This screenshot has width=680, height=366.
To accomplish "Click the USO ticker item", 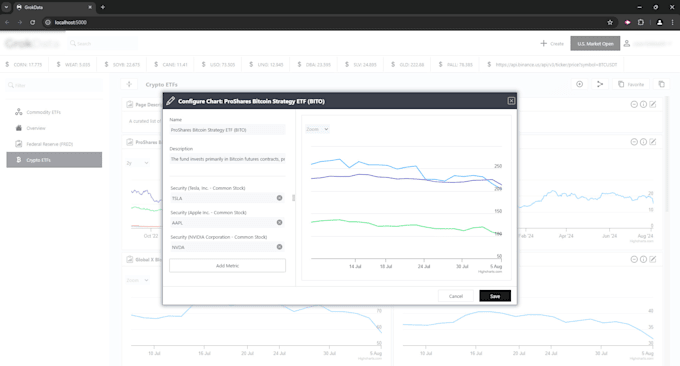I will click(219, 64).
